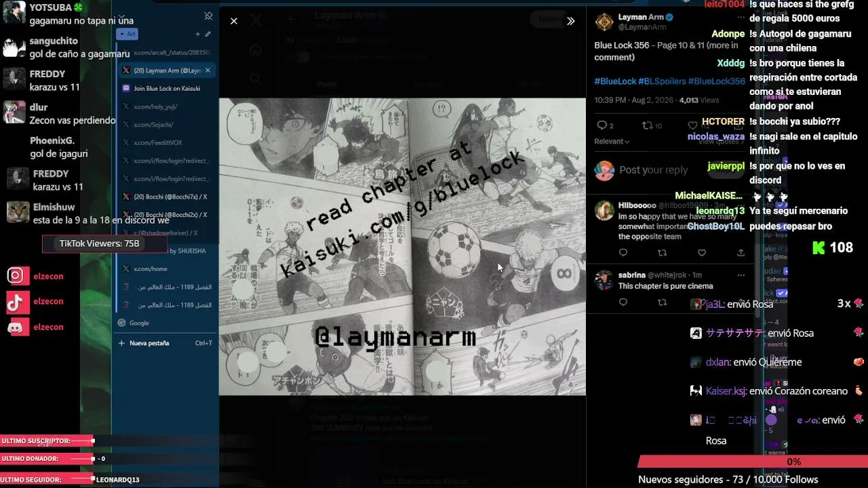Reply to sabrina's comment
This screenshot has height=488, width=868.
[x=623, y=302]
